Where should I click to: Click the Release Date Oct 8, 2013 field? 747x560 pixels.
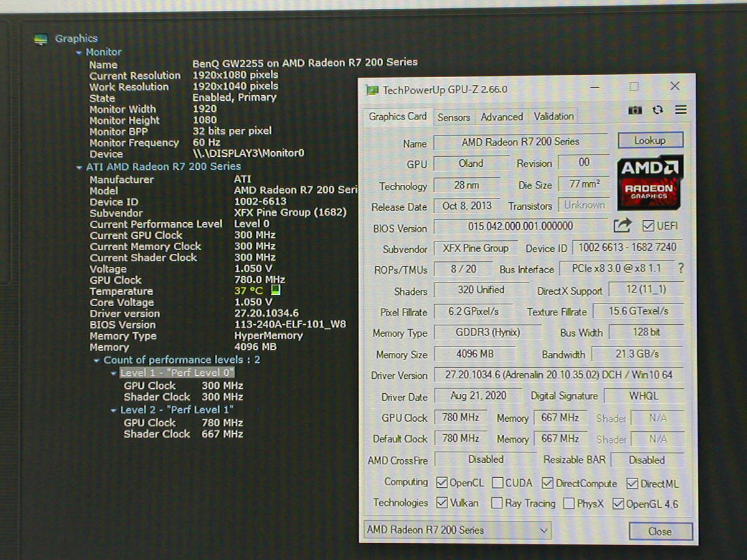467,205
